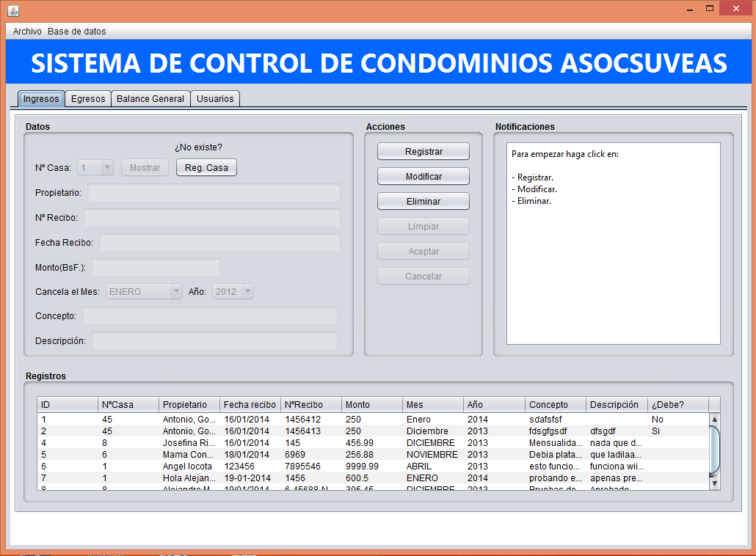Click the Nº Recibo input field
This screenshot has width=756, height=556.
(x=212, y=218)
